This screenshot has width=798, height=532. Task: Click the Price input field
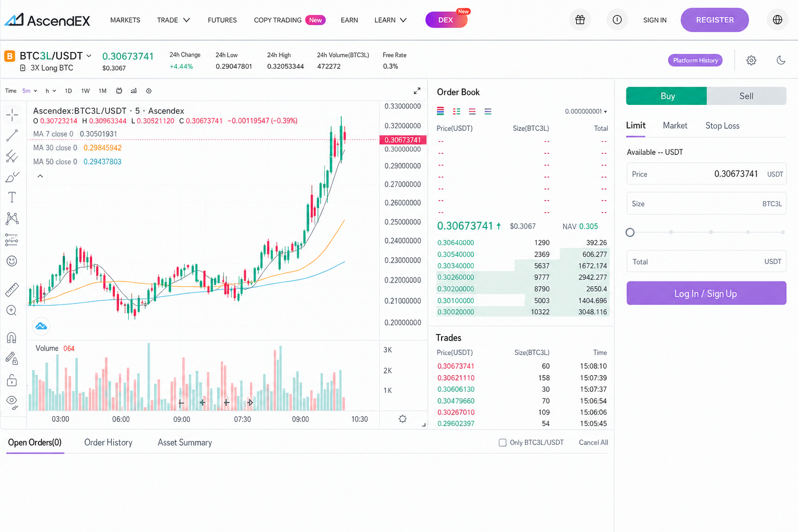click(707, 174)
